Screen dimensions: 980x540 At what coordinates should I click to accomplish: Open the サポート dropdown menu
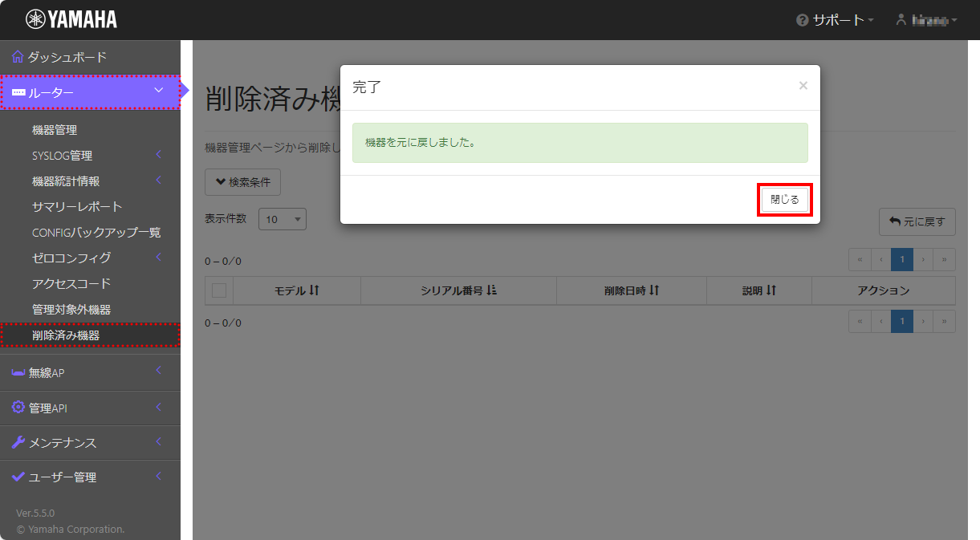pos(835,19)
